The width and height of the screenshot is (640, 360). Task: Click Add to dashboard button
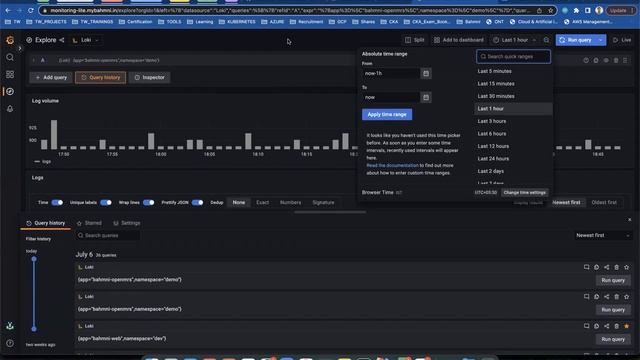[x=458, y=40]
